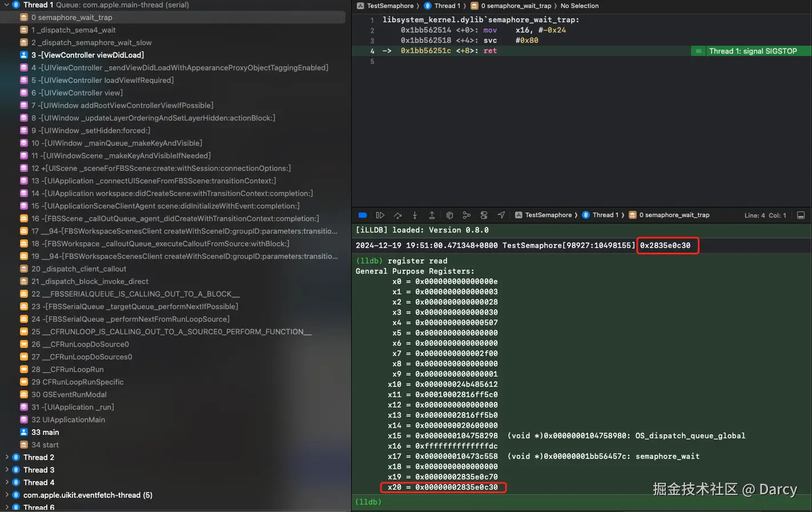Select frame 21 _dispatch_block_invoke_direct
The image size is (812, 512).
click(174, 281)
